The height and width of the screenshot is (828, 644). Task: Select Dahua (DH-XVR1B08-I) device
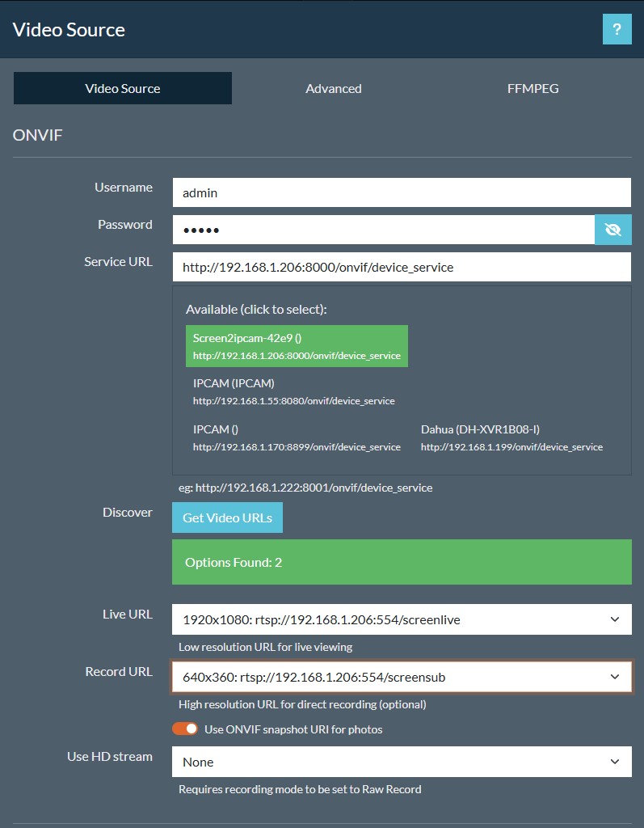point(511,437)
